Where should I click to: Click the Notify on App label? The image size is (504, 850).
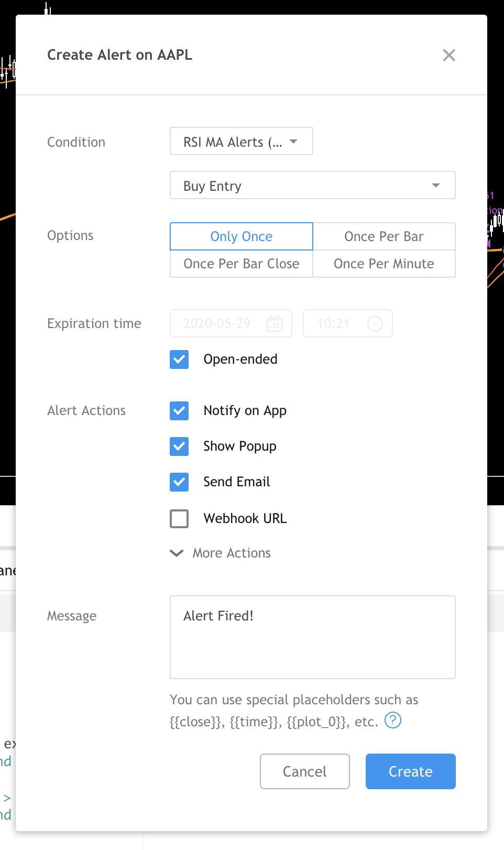(x=245, y=410)
